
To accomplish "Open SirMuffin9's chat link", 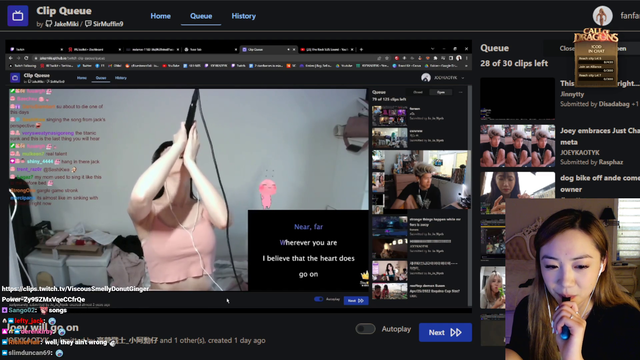I will (104, 24).
